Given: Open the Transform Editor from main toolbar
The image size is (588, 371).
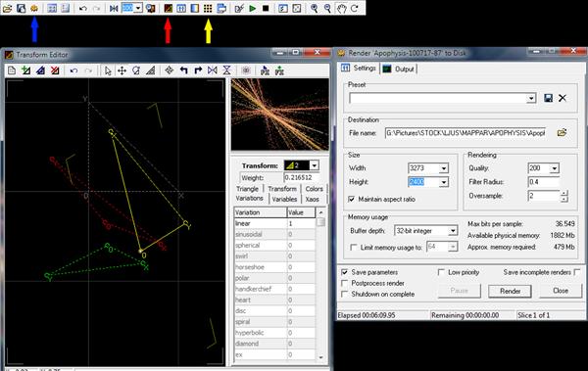Looking at the screenshot, I should click(x=168, y=8).
